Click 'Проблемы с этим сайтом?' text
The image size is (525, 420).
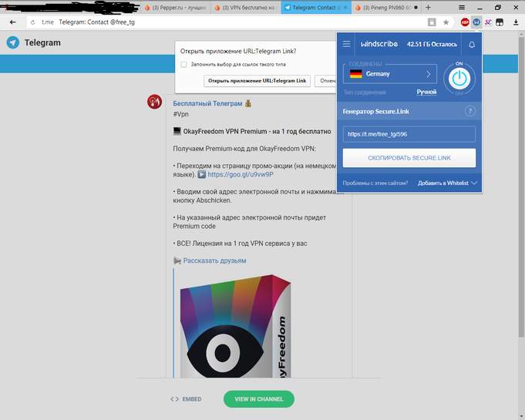pos(375,183)
